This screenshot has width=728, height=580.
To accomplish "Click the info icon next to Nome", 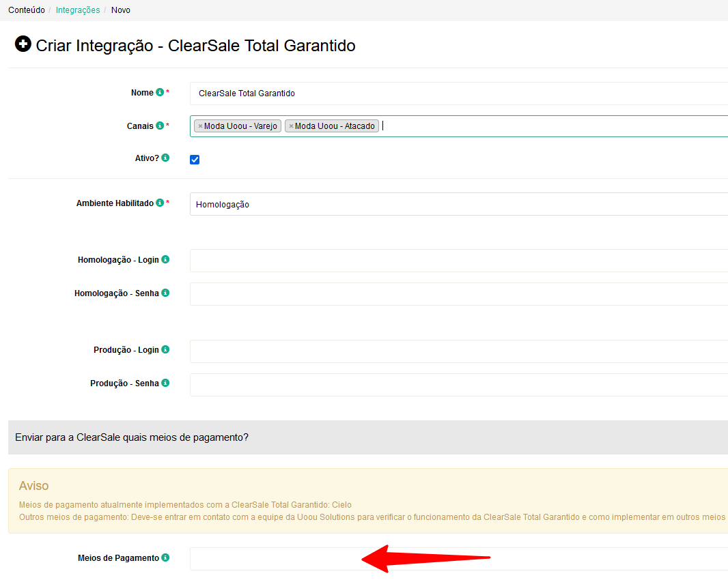I will tap(160, 92).
